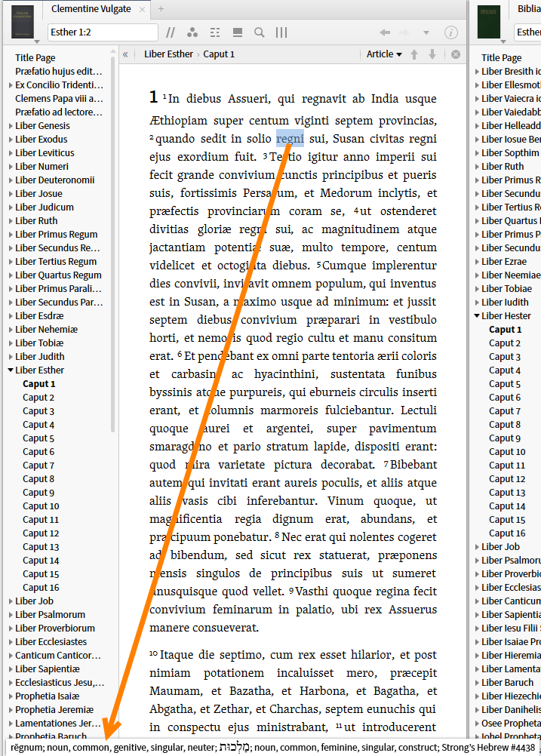Select the Clementine Vulgate tab
Screen dimensions: 541x756
(91, 9)
